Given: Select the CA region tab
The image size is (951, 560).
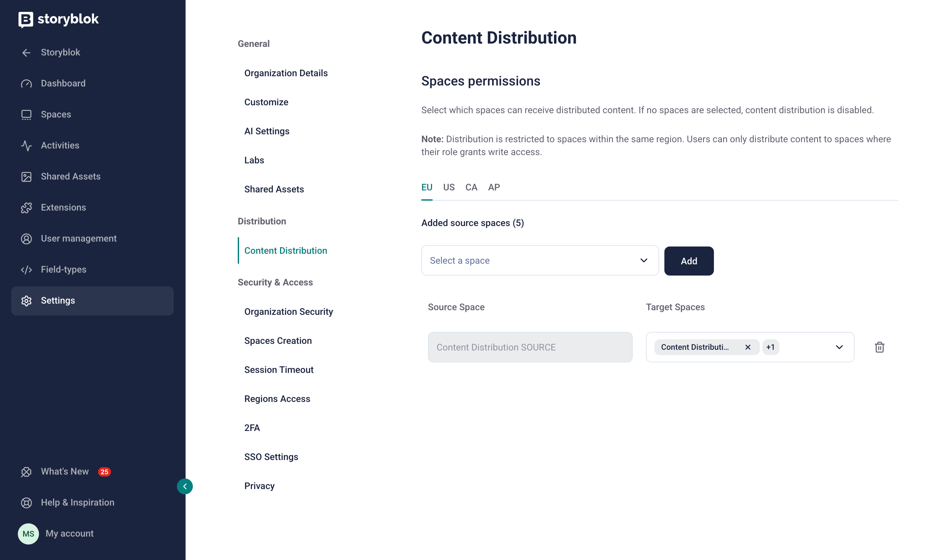Looking at the screenshot, I should coord(471,187).
